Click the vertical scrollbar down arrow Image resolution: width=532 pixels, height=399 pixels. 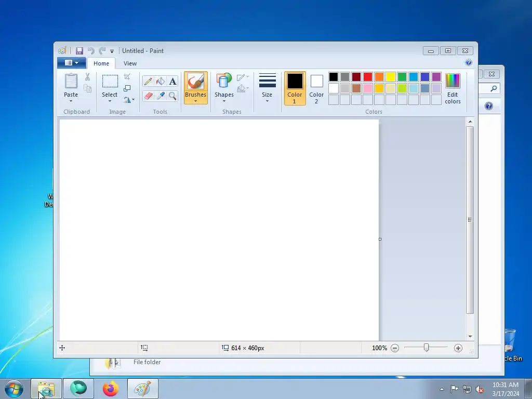coord(470,336)
